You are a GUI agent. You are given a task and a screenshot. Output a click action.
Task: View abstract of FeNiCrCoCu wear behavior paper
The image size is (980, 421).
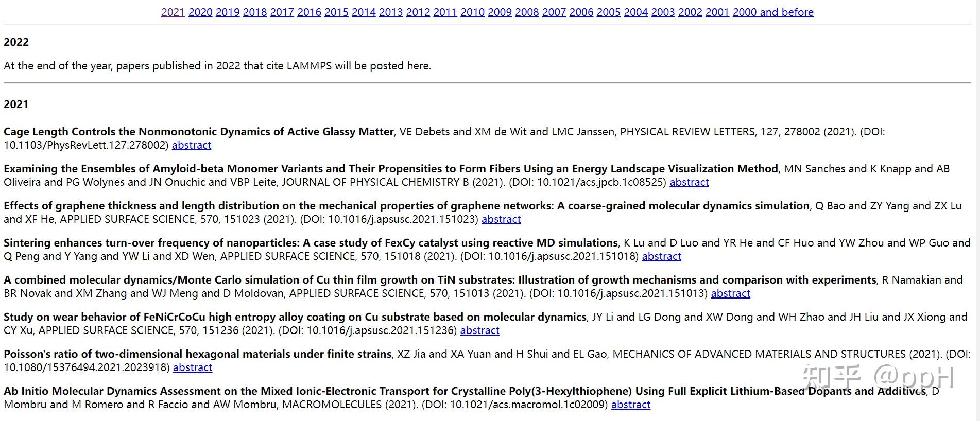pos(479,330)
